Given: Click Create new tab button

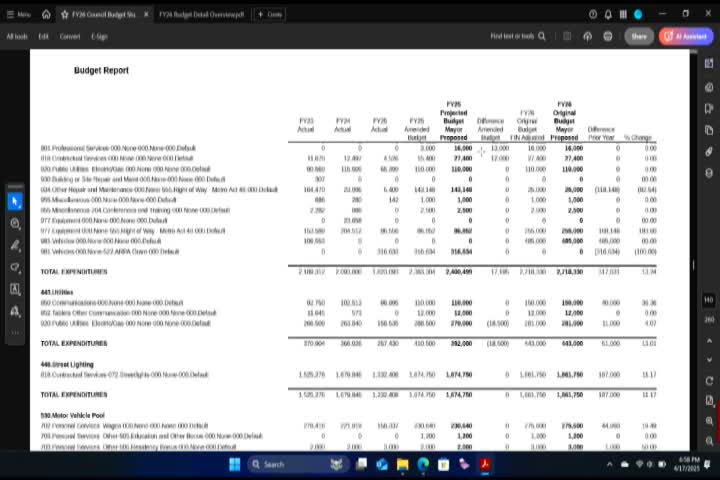Looking at the screenshot, I should tap(269, 14).
